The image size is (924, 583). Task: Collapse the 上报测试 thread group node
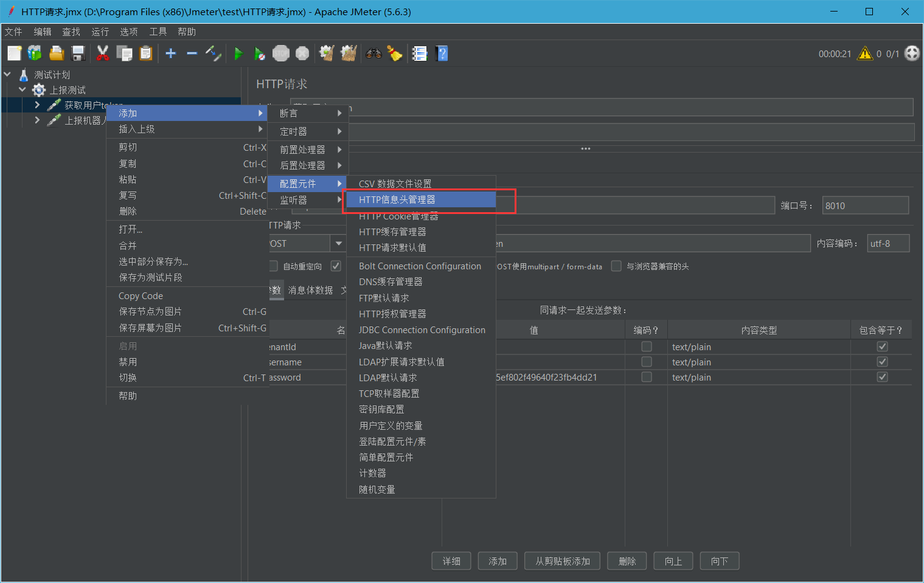click(x=23, y=89)
